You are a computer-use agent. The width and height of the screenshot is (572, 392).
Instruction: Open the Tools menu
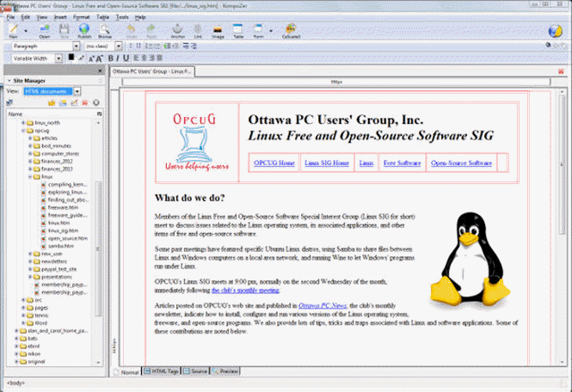coord(122,17)
